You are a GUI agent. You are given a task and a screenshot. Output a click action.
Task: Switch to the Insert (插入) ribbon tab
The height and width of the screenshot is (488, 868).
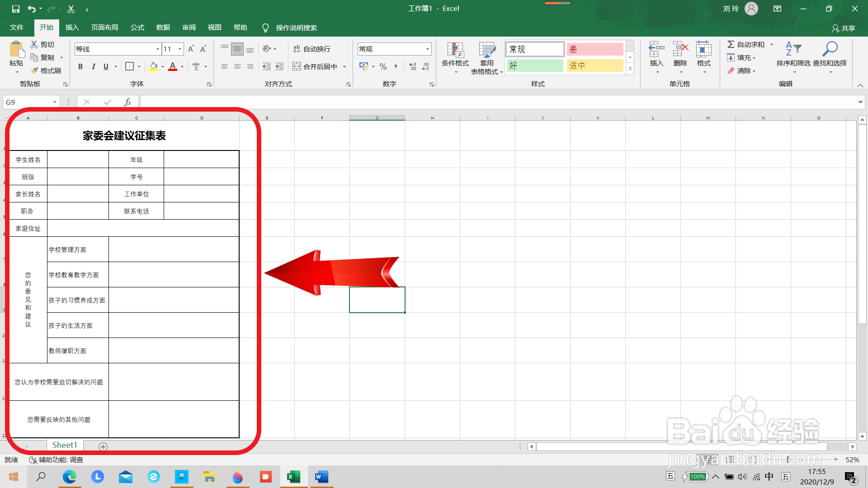point(72,28)
